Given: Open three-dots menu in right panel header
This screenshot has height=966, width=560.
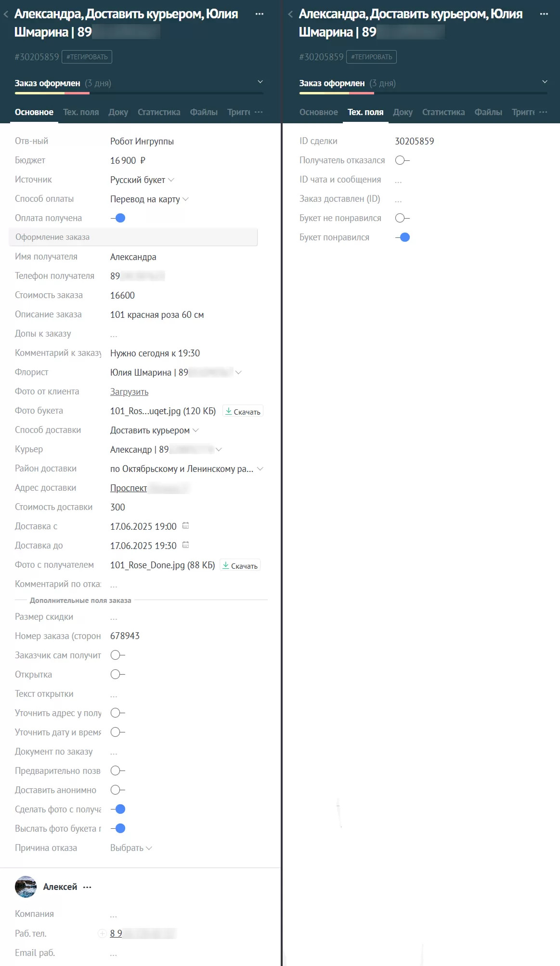Looking at the screenshot, I should [544, 14].
